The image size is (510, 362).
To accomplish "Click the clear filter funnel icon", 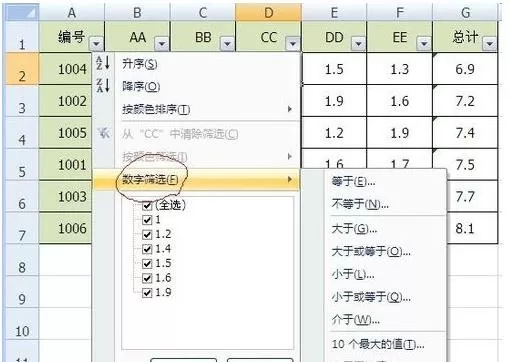I will (104, 134).
